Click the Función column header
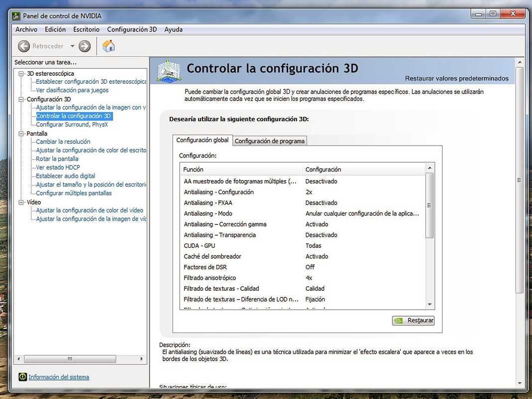Viewport: 532px width, 399px height. pyautogui.click(x=241, y=169)
